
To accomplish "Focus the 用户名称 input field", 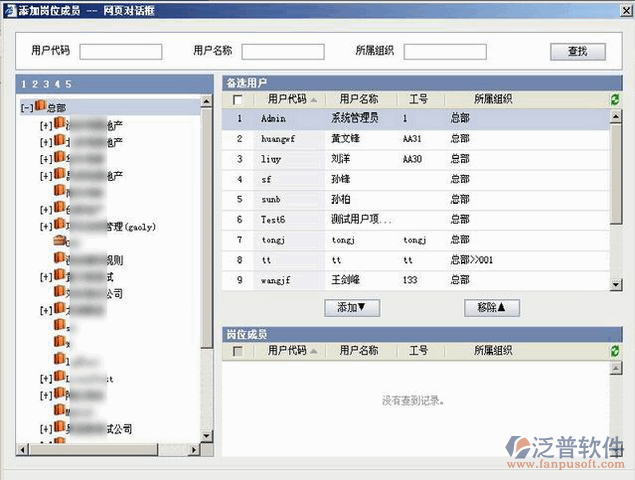I will coord(282,52).
